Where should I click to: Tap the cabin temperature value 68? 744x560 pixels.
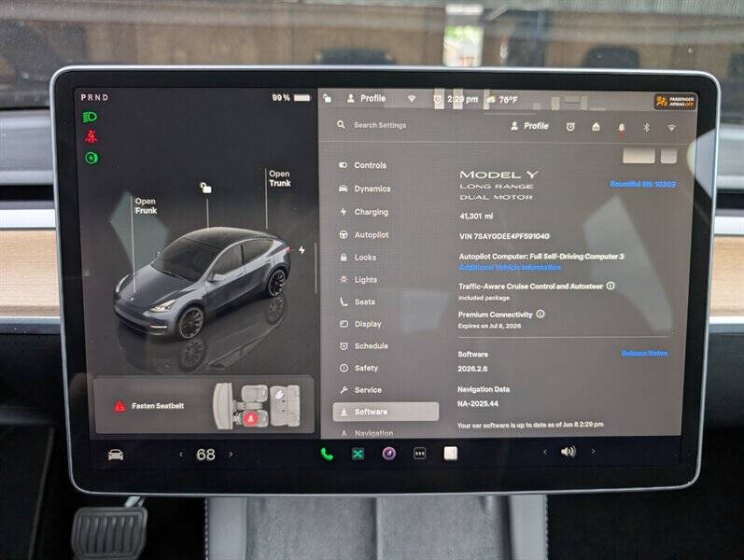pyautogui.click(x=206, y=455)
